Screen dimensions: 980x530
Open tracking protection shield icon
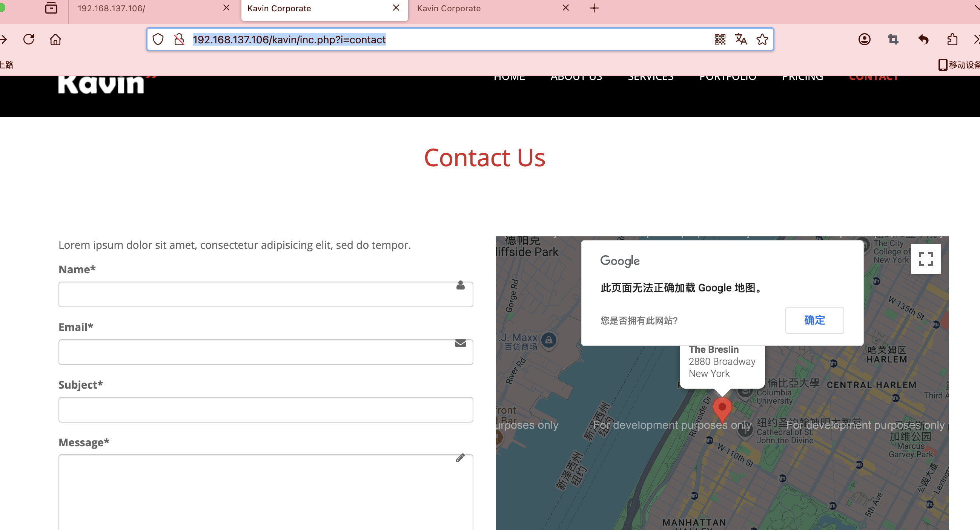[x=158, y=40]
